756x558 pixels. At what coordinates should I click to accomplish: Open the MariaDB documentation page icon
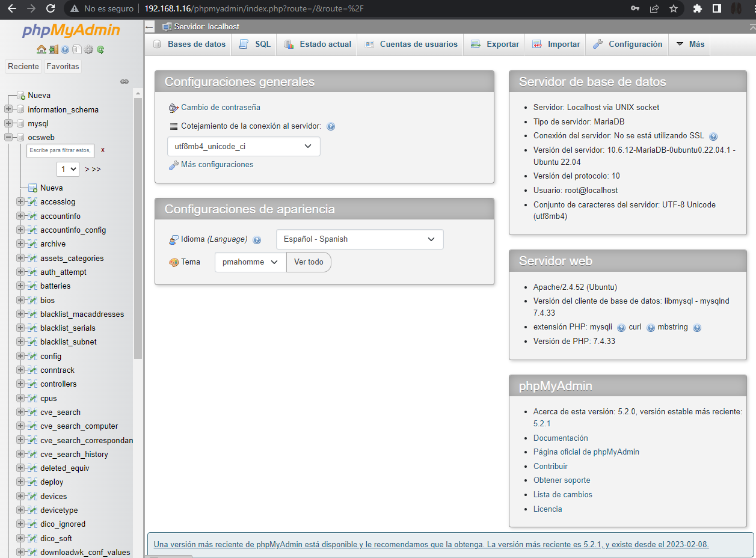coord(77,50)
